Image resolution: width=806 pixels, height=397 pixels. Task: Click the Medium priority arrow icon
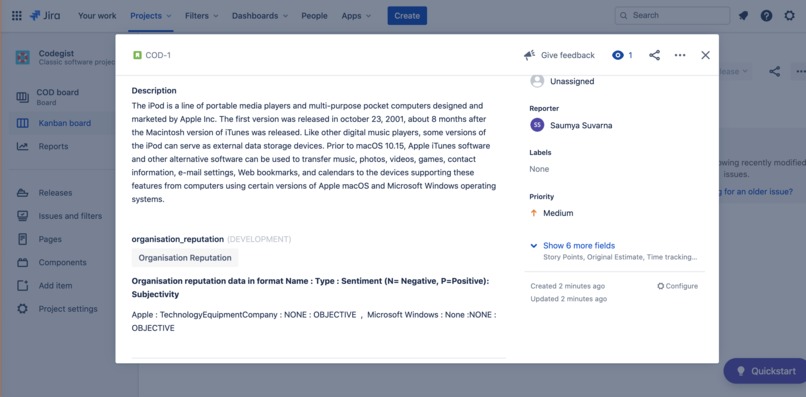(534, 213)
